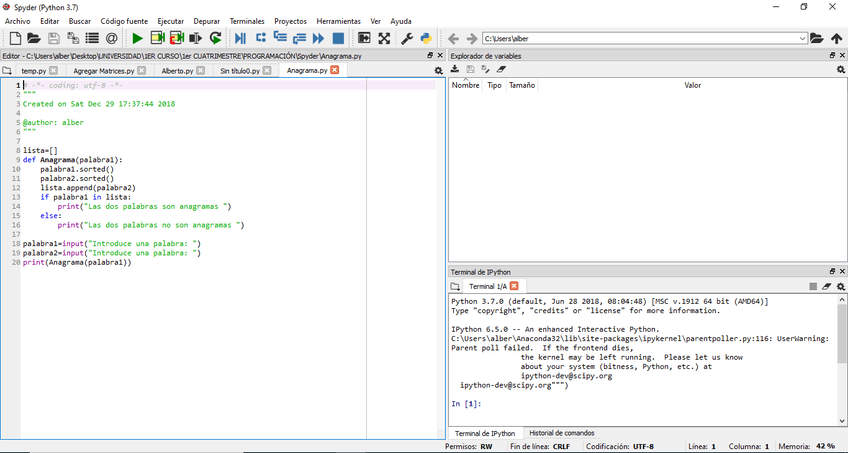
Task: Undock the Explorador de variables pane
Action: [832, 56]
